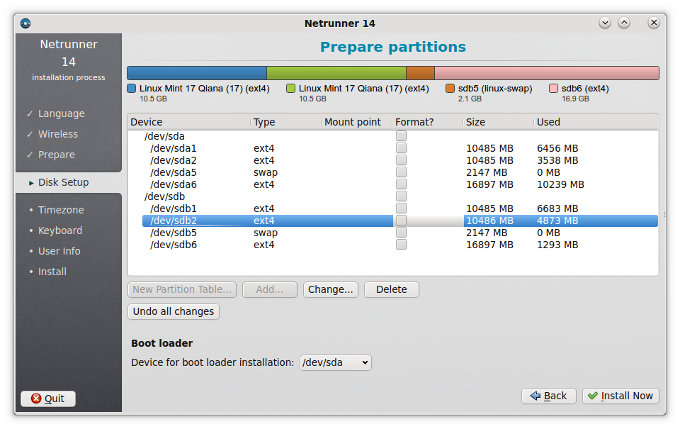Click the blue sda1 legend color square
680x429 pixels.
(x=132, y=88)
